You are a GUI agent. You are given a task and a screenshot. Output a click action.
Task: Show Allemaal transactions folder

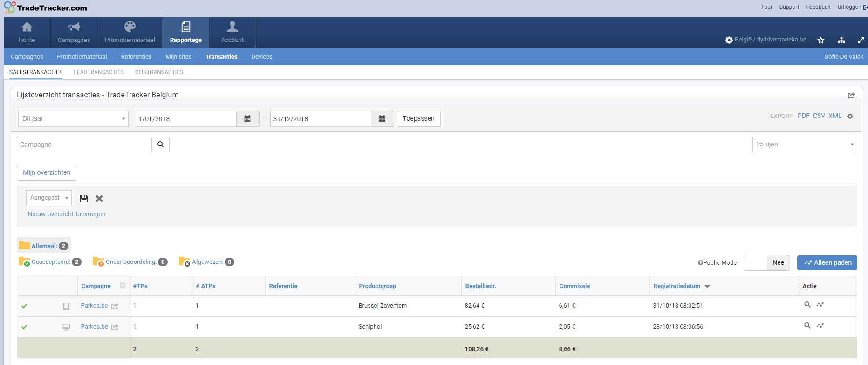click(44, 246)
